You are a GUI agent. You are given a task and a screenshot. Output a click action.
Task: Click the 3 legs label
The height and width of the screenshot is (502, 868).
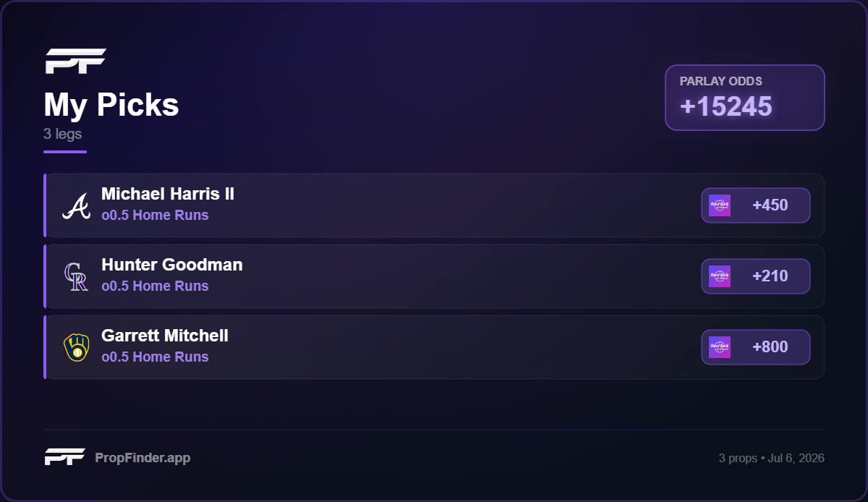click(x=63, y=134)
